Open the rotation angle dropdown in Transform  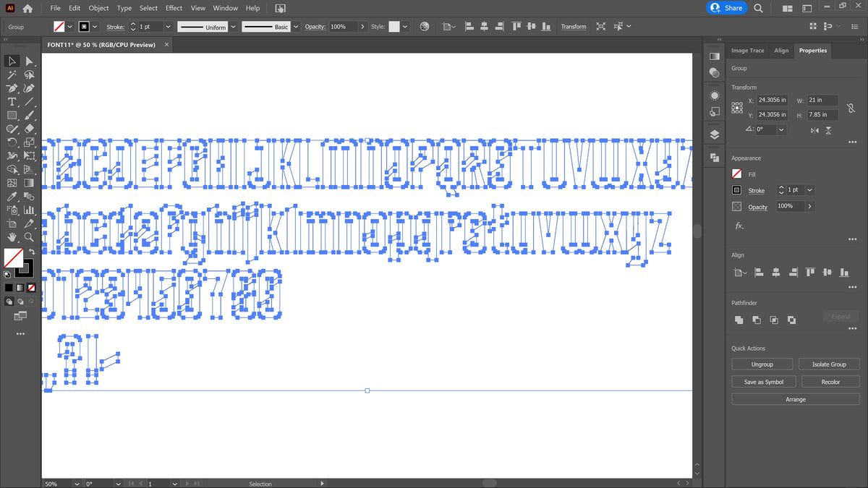tap(780, 129)
